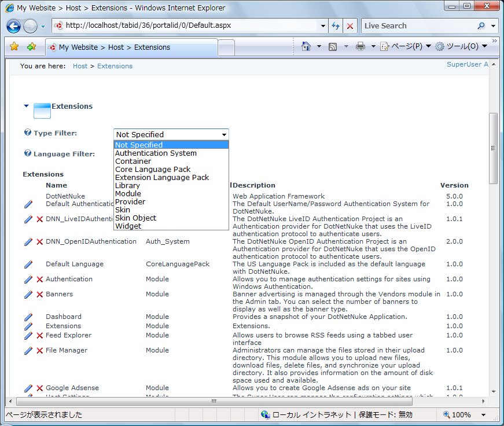
Task: Select the My Website Host Extensions tab
Action: (132, 47)
